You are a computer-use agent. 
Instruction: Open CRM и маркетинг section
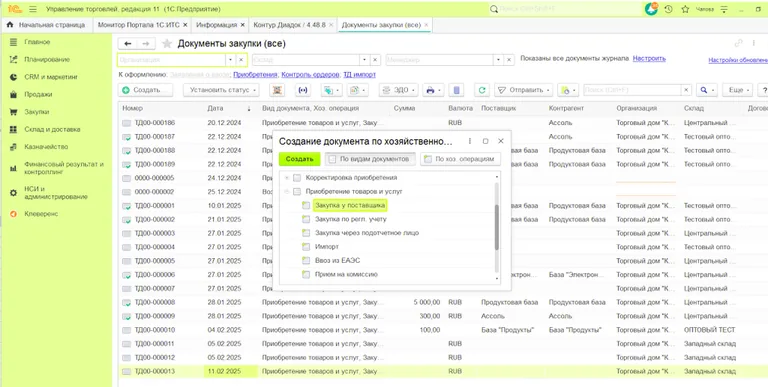pyautogui.click(x=51, y=77)
